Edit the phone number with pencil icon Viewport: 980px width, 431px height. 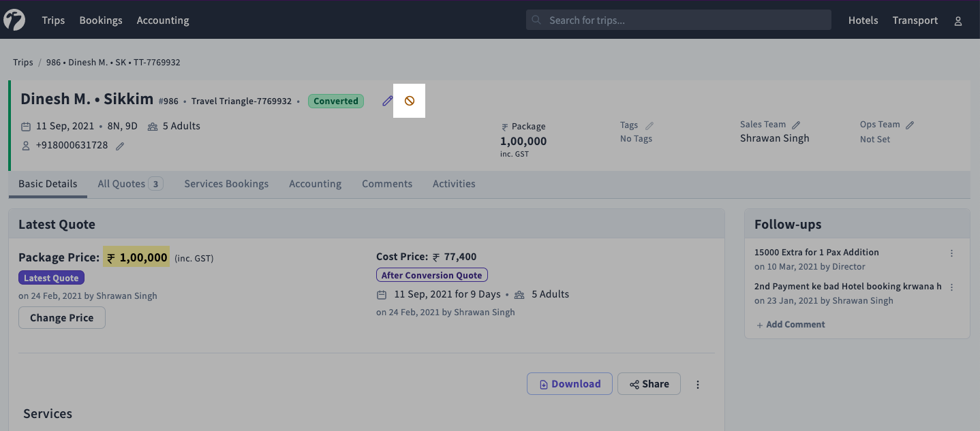pyautogui.click(x=120, y=146)
